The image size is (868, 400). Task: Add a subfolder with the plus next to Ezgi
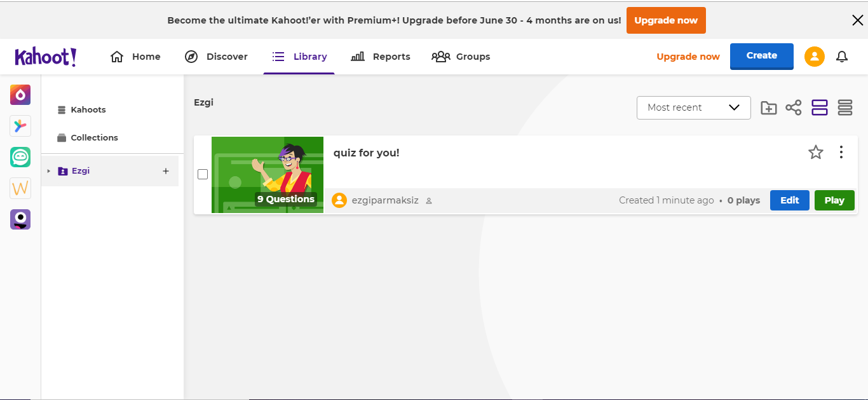coord(166,171)
